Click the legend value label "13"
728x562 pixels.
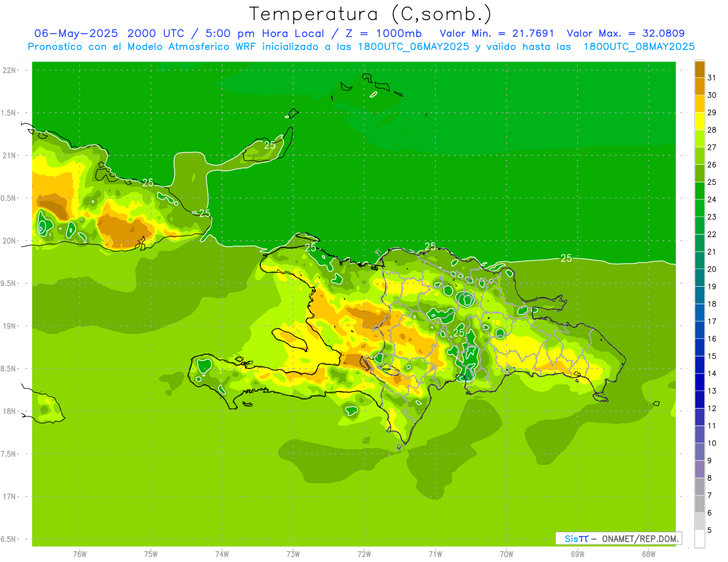[x=712, y=391]
